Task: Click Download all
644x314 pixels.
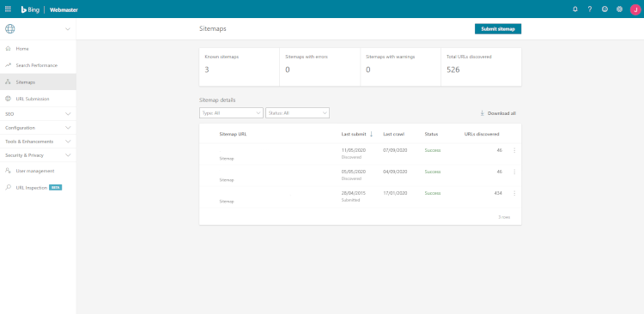Action: (x=498, y=113)
